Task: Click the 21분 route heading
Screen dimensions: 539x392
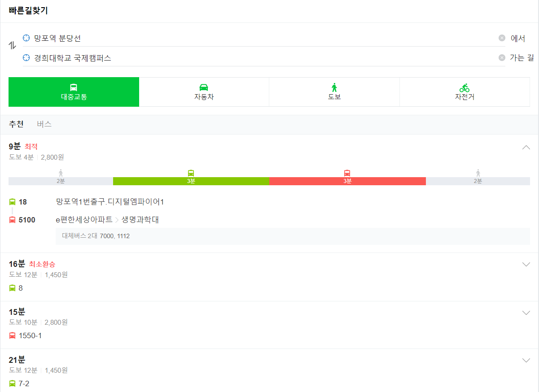Action: (17, 359)
